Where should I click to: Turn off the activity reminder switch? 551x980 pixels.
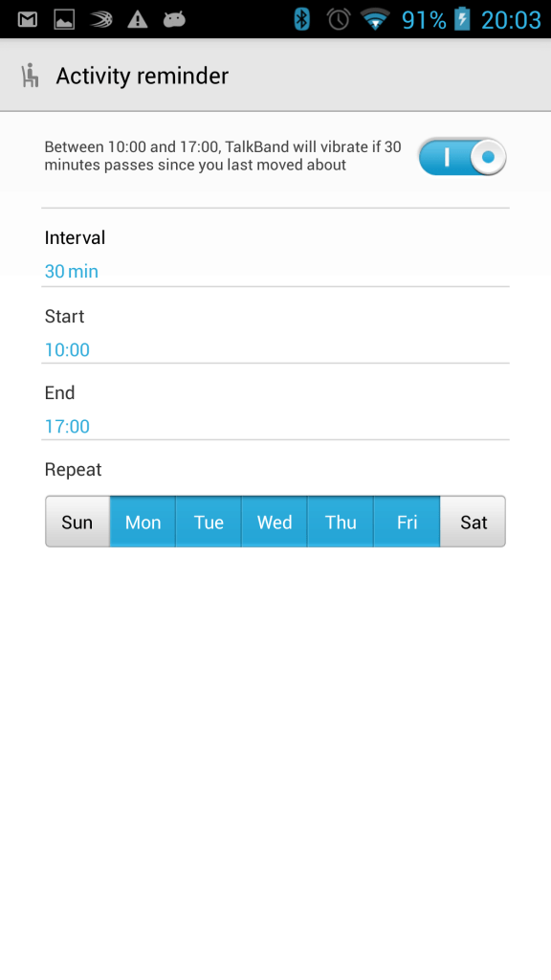tap(462, 157)
